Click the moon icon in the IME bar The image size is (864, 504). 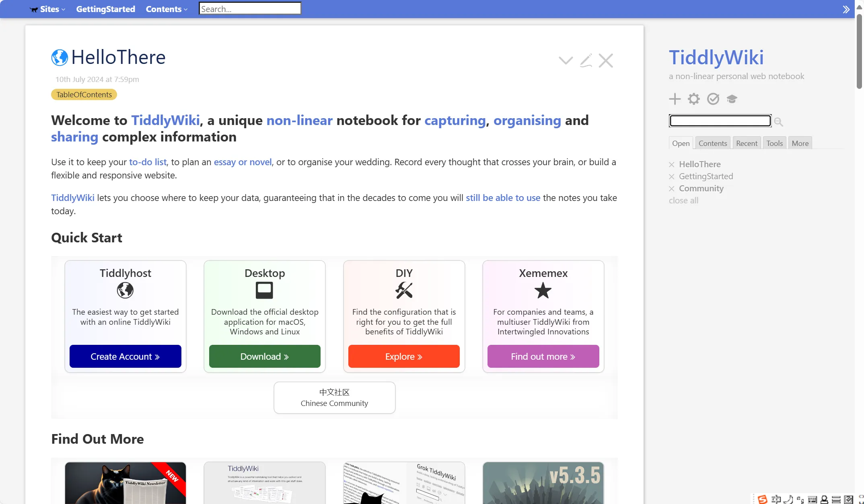(x=788, y=499)
